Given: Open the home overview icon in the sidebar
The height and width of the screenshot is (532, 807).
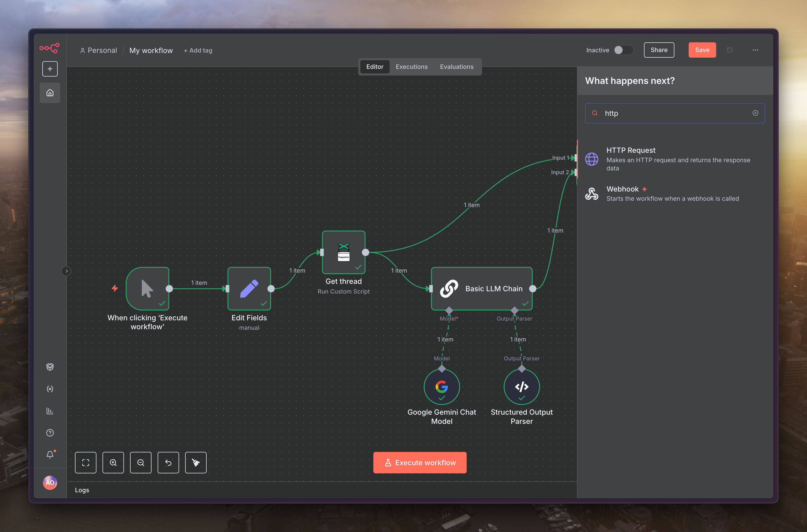Looking at the screenshot, I should coord(50,93).
